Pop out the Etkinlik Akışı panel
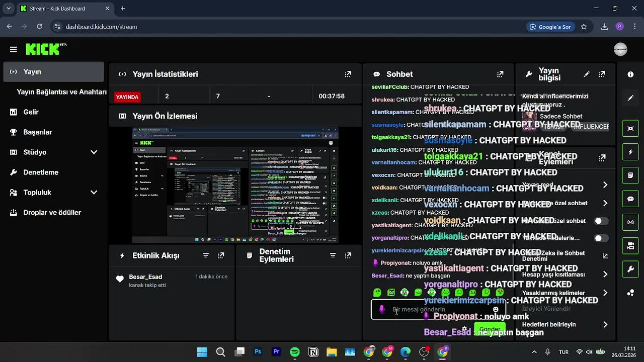This screenshot has width=644, height=362. pyautogui.click(x=221, y=255)
